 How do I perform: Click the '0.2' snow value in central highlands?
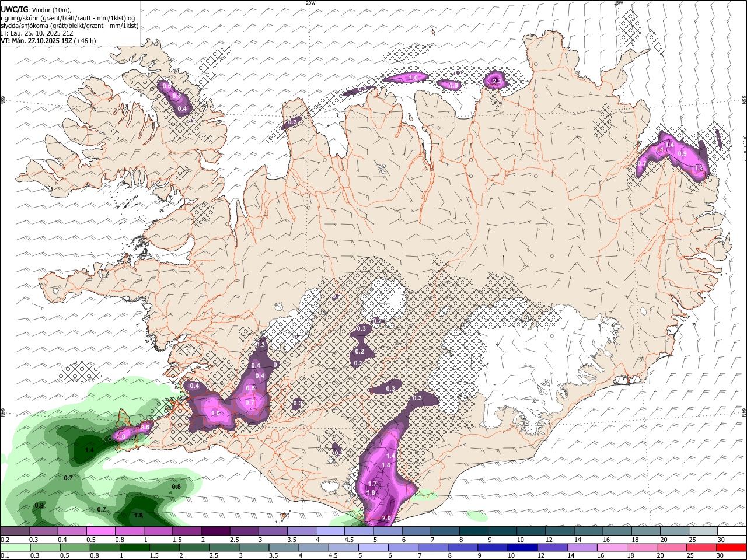pyautogui.click(x=359, y=352)
